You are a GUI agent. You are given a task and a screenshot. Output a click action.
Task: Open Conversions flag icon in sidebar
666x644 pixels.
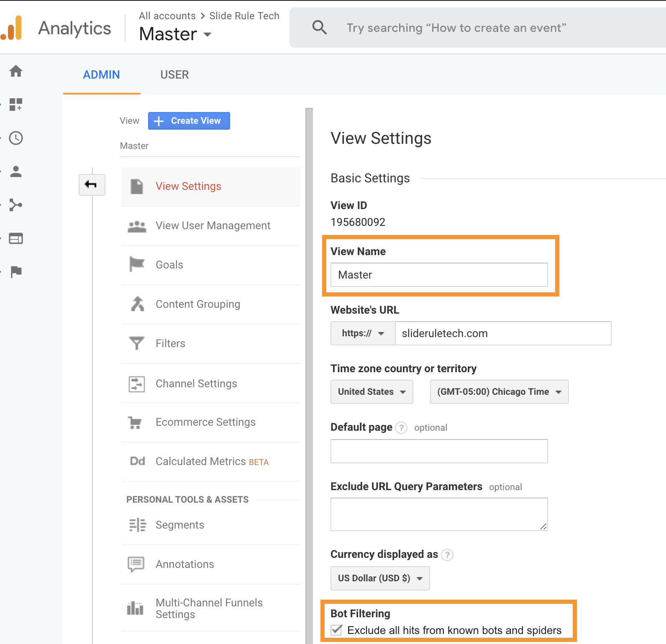16,272
